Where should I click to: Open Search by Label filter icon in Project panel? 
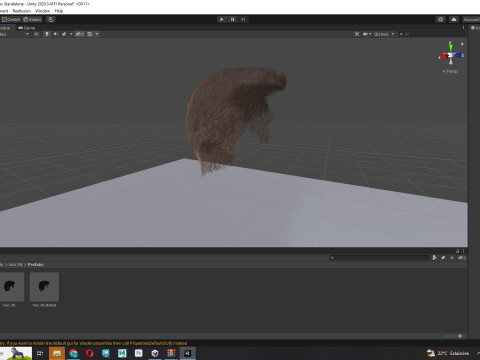[x=443, y=257]
